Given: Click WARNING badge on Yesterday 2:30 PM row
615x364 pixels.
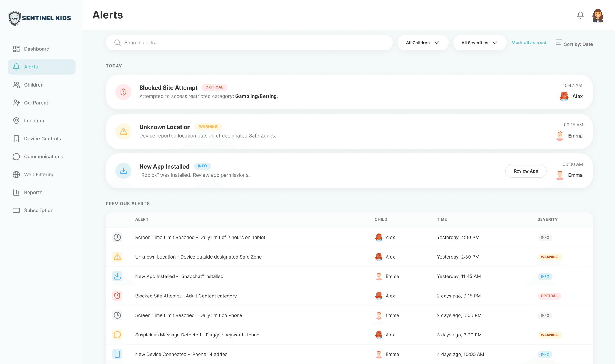Looking at the screenshot, I should point(549,257).
